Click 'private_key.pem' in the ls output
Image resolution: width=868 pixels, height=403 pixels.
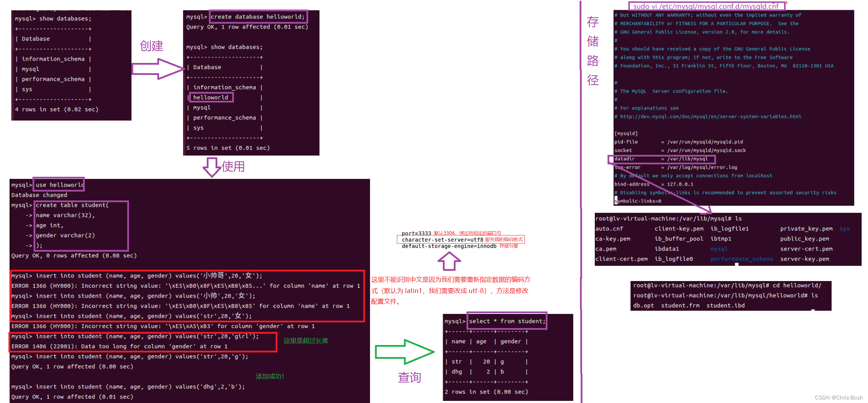tap(807, 229)
